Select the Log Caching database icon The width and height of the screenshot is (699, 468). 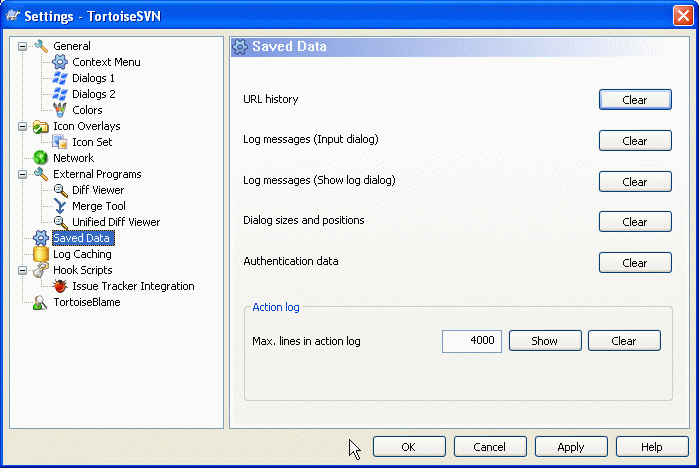[41, 254]
